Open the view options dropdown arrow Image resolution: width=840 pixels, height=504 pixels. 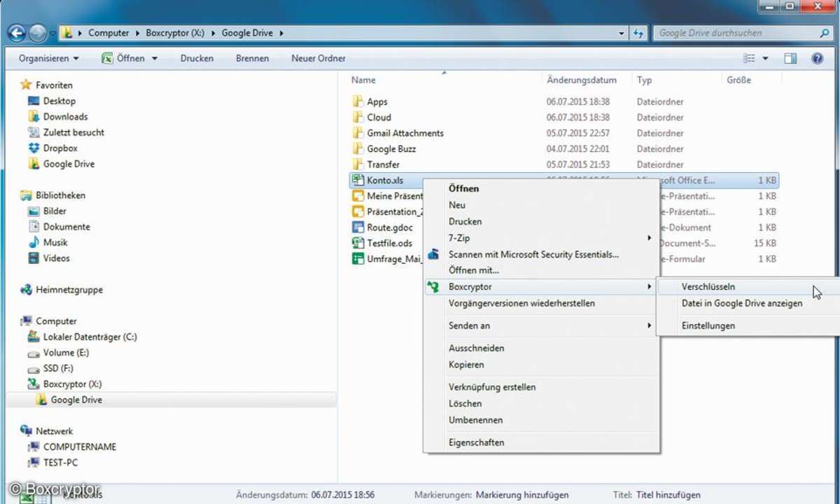pos(765,59)
